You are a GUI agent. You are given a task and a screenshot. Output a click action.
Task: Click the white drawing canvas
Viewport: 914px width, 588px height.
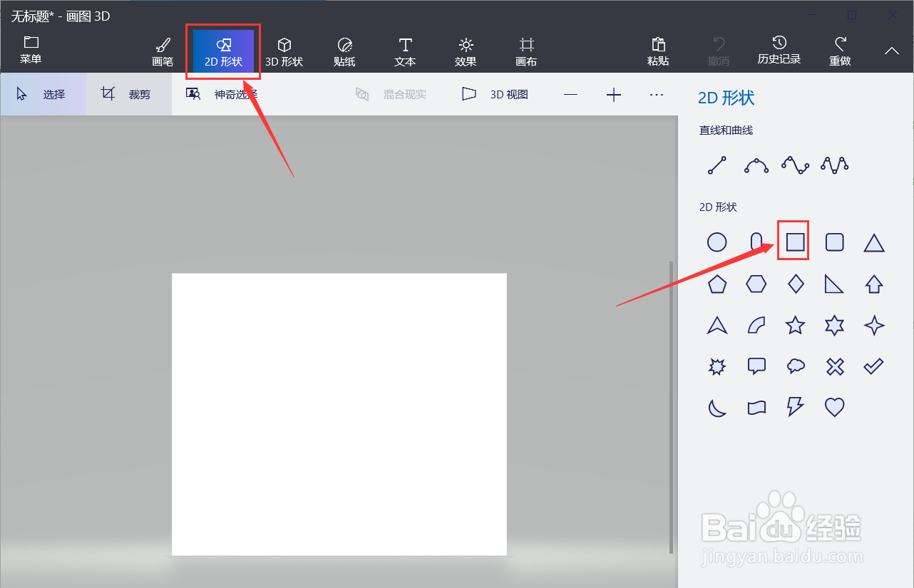coord(339,414)
